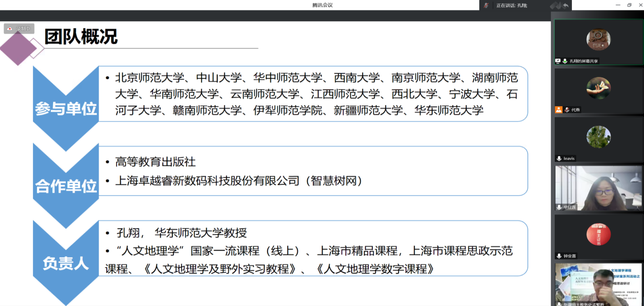644x306 pixels.
Task: Select the 代燕 participant tile
Action: 598,89
